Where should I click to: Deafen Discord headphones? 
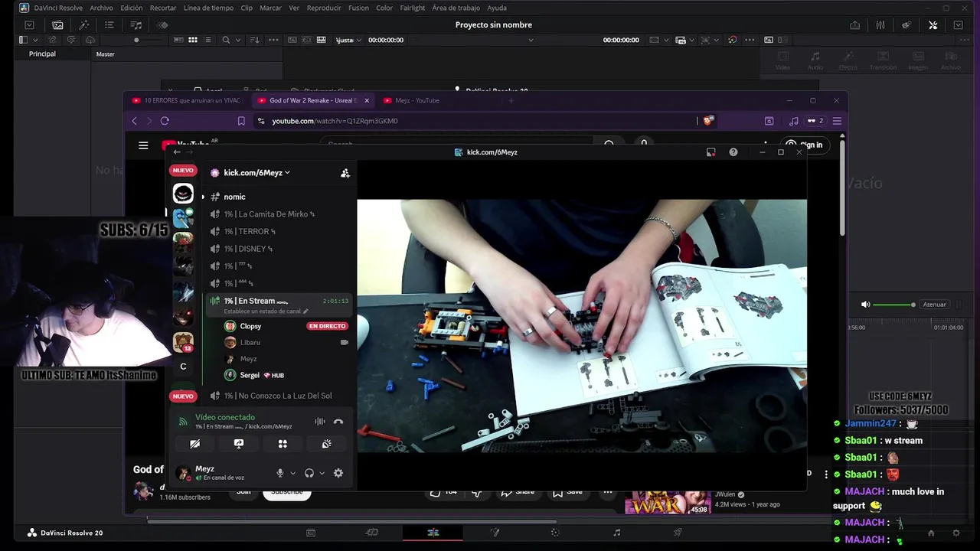coord(309,473)
